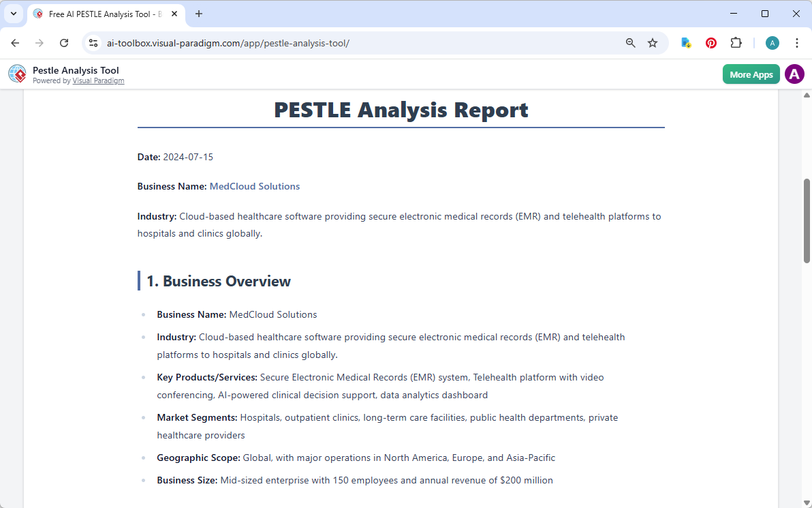Navigate back using the back arrow
Image resolution: width=812 pixels, height=508 pixels.
pyautogui.click(x=15, y=42)
